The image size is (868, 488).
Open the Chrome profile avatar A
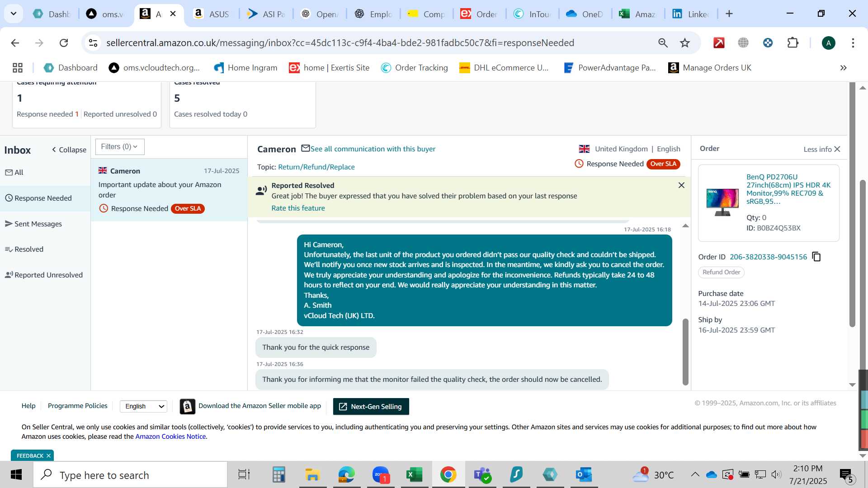click(x=828, y=43)
